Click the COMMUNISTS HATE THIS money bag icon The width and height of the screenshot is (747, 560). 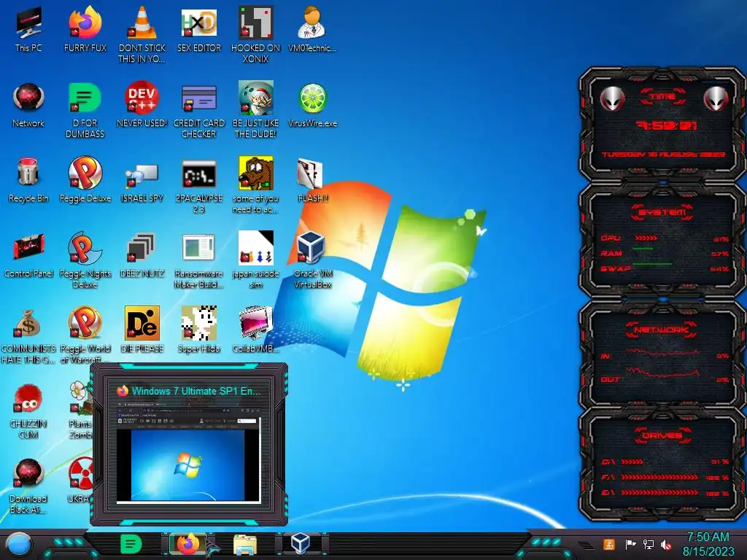pos(28,323)
